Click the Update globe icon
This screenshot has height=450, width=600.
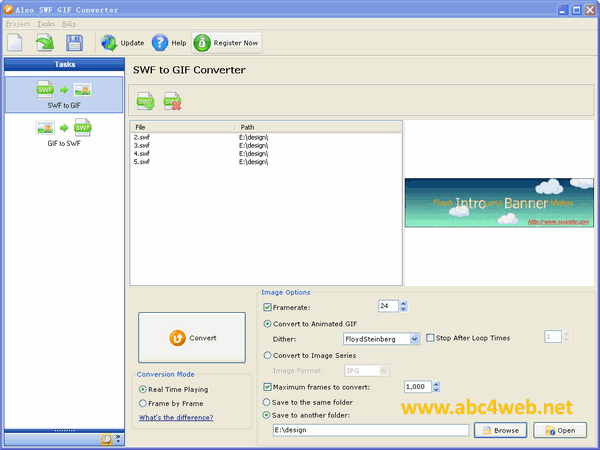click(108, 43)
